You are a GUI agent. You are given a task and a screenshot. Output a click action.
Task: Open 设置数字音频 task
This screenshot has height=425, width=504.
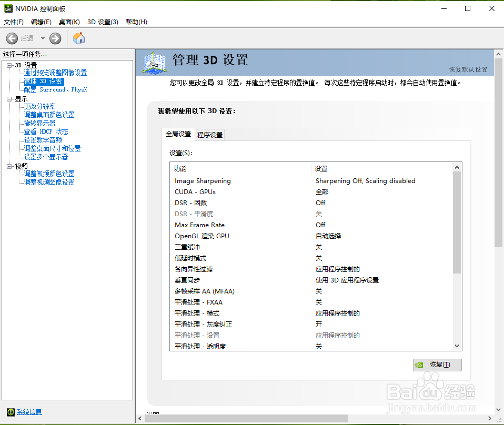(43, 140)
